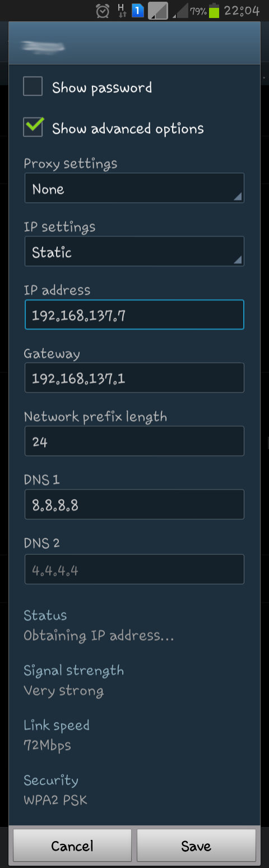Tap the alarm clock status icon
The width and height of the screenshot is (269, 868).
pyautogui.click(x=103, y=10)
